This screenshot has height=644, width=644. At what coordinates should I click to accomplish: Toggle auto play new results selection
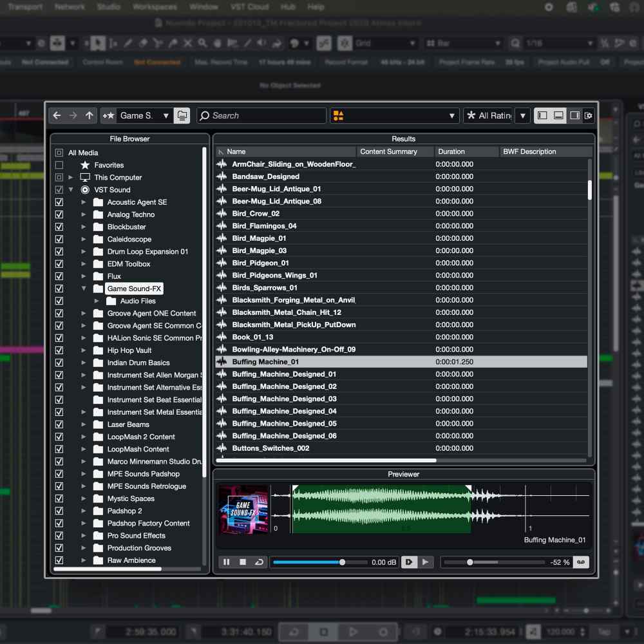(409, 562)
